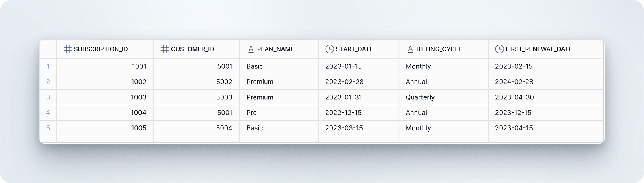Select the SUBSCRIPTION_ID column header
Image resolution: width=644 pixels, height=183 pixels.
click(105, 49)
